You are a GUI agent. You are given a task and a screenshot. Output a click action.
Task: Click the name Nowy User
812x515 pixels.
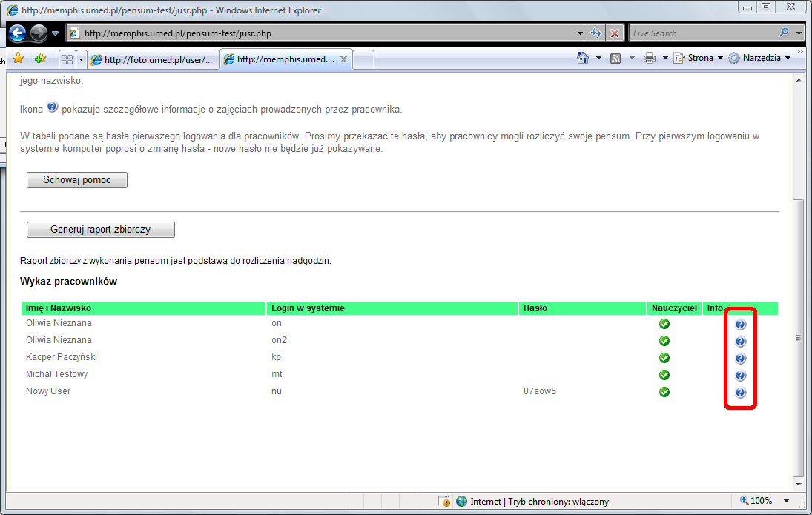tap(48, 391)
